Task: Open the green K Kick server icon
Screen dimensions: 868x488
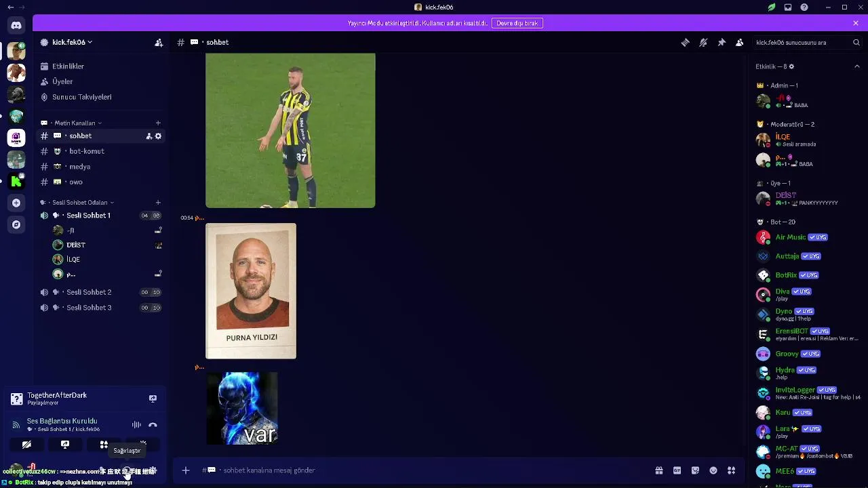Action: coord(16,181)
